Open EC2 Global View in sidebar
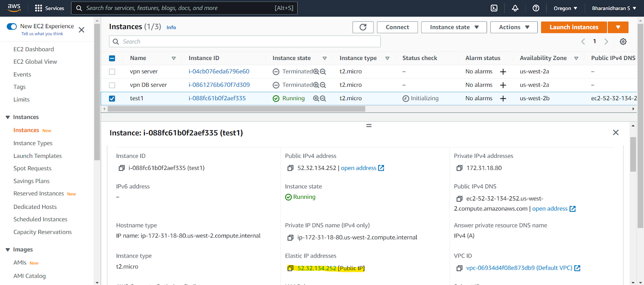Viewport: 644px width, 285px height. (x=35, y=62)
